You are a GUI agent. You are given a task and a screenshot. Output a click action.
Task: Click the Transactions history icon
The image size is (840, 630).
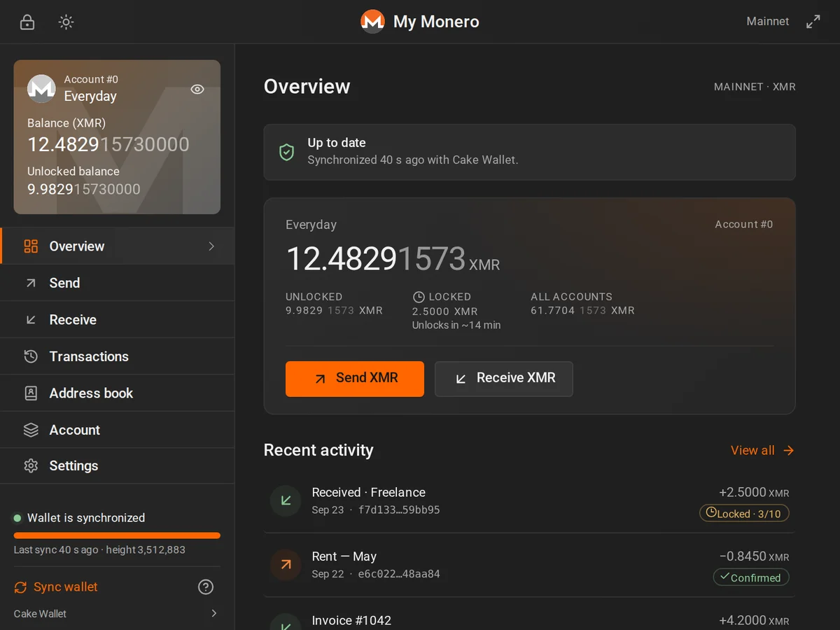tap(31, 356)
